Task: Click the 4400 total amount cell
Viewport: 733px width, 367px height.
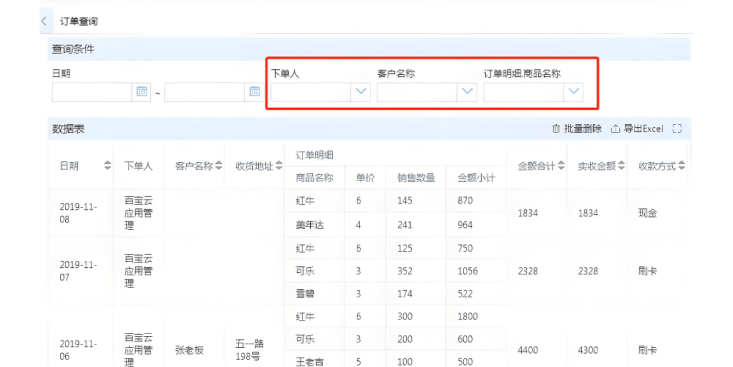Action: coord(528,350)
